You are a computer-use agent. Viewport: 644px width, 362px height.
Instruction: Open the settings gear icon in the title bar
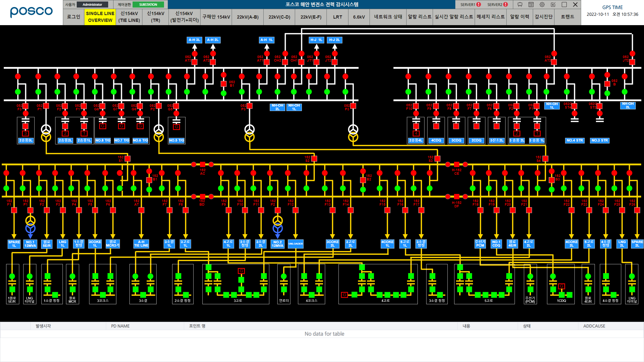click(542, 5)
